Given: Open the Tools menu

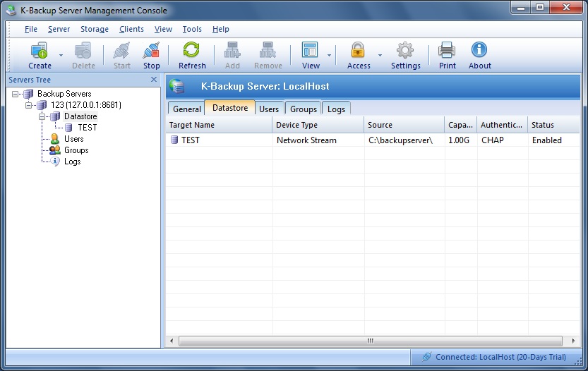Looking at the screenshot, I should 192,29.
